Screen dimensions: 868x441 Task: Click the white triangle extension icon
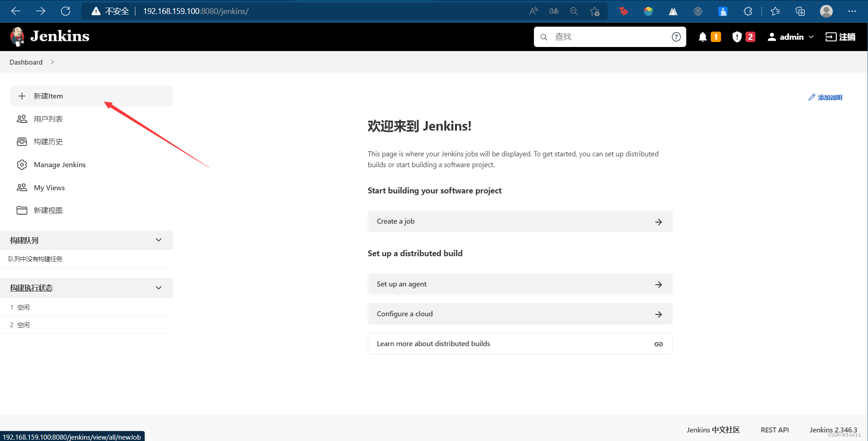pos(673,11)
